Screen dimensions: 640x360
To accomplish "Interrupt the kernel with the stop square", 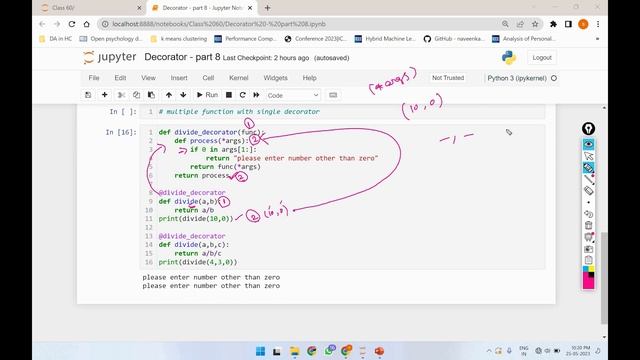I will pos(229,95).
